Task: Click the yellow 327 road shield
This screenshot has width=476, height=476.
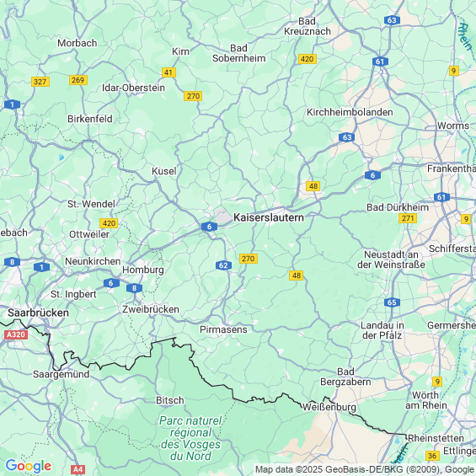Action: (x=40, y=82)
